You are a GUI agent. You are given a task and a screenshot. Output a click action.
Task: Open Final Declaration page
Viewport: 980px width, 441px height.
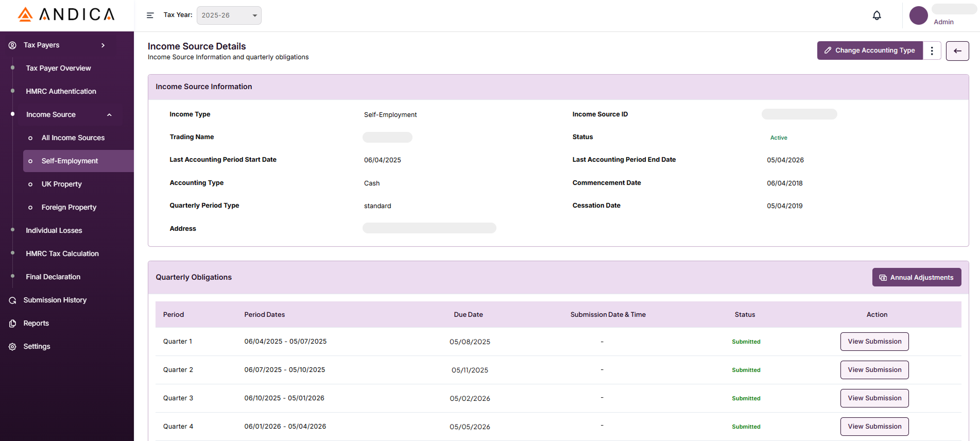click(x=53, y=277)
